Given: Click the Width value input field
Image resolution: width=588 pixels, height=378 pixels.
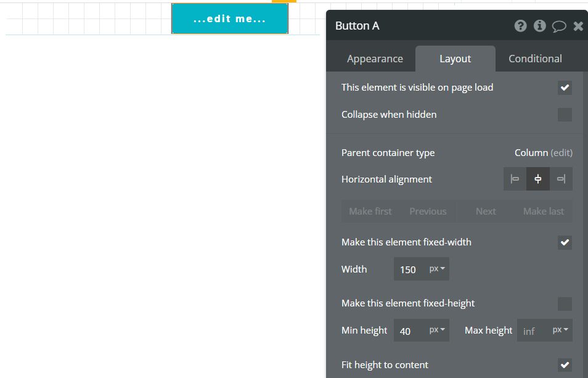Looking at the screenshot, I should [x=408, y=269].
